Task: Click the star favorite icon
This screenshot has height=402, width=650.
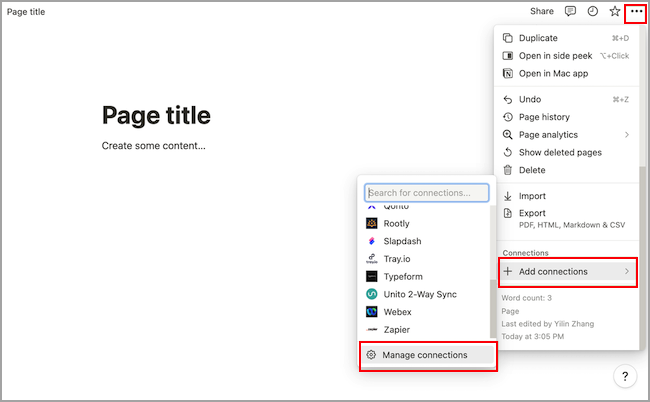Action: pyautogui.click(x=614, y=11)
